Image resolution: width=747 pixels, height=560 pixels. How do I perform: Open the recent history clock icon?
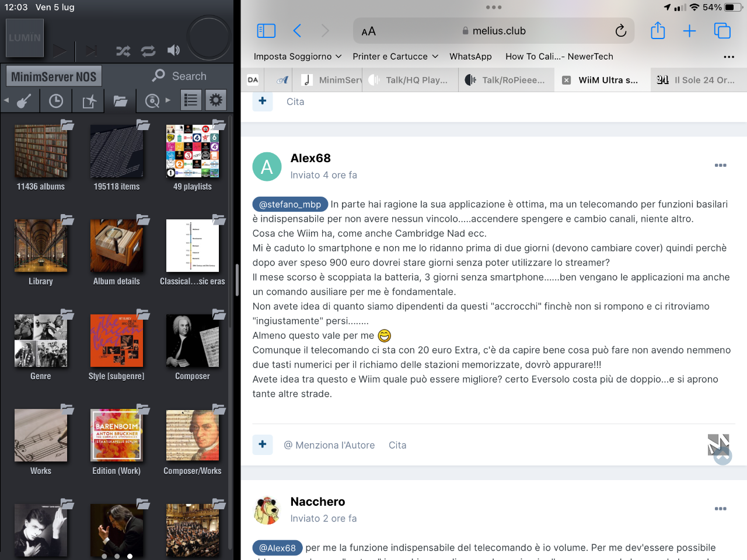point(56,101)
